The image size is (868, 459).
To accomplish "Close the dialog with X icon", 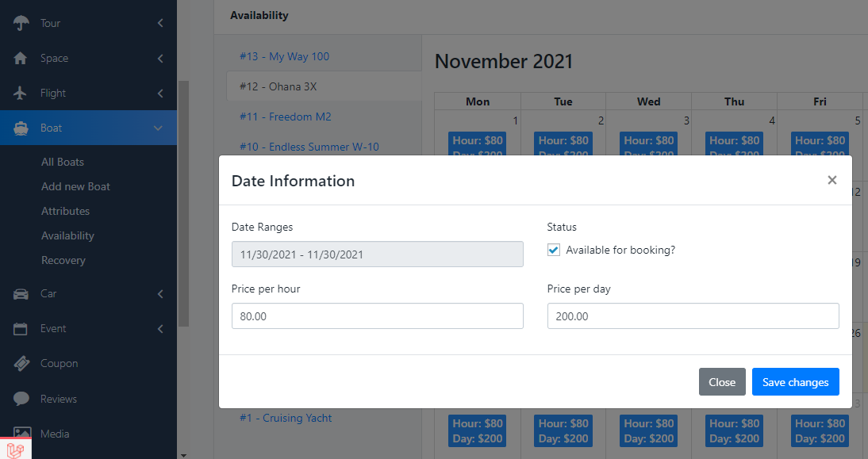I will coord(832,180).
